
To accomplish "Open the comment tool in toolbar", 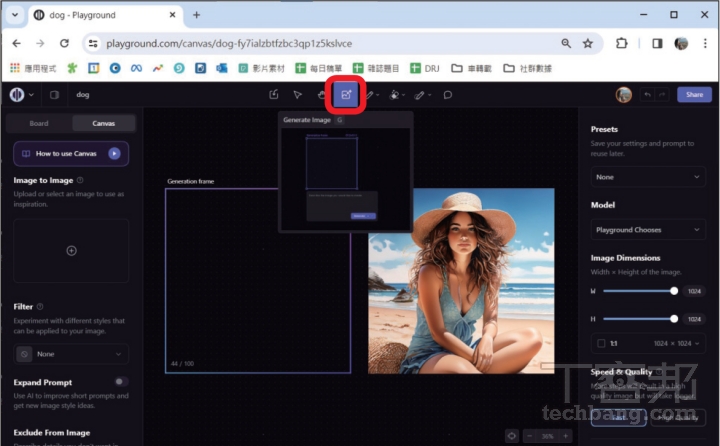I will pyautogui.click(x=448, y=95).
